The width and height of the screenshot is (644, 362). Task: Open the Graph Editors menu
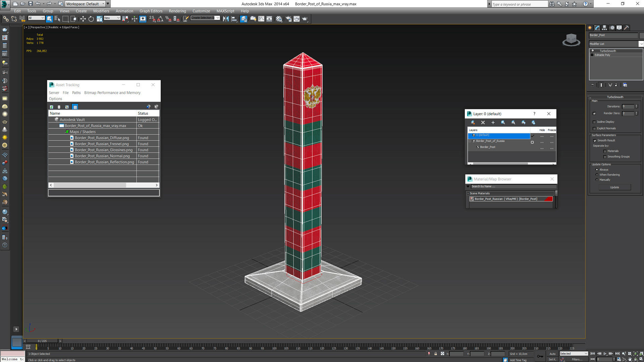(x=151, y=11)
